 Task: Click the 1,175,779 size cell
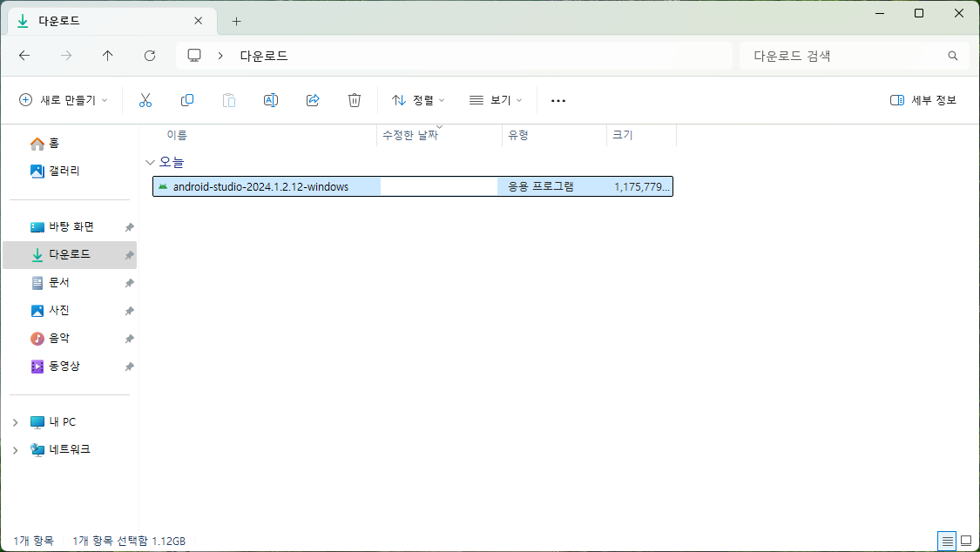coord(642,186)
